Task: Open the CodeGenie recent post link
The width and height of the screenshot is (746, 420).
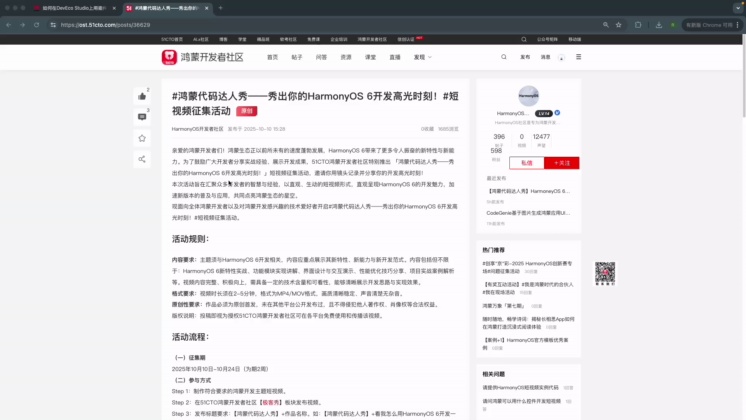Action: pos(528,212)
